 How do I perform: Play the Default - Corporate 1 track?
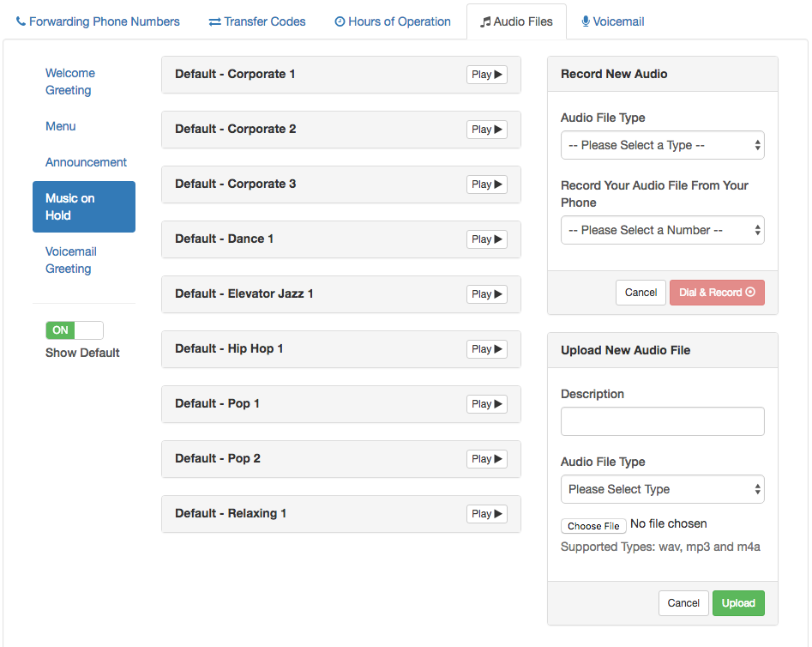coord(486,75)
